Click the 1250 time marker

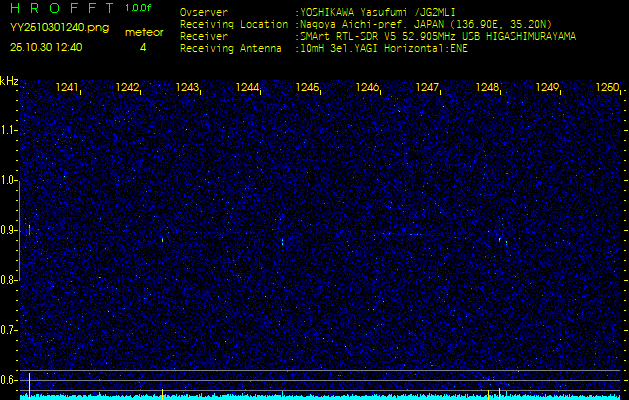606,88
